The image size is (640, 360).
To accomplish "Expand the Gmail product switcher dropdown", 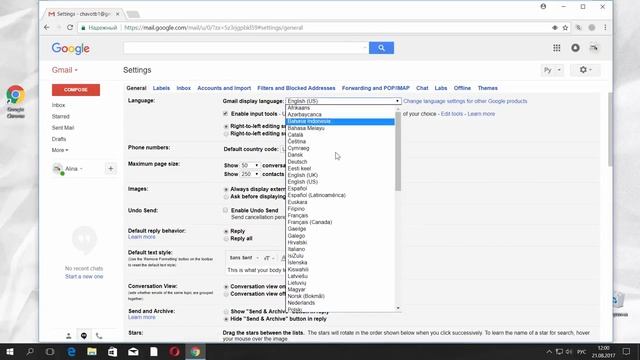I will pyautogui.click(x=64, y=70).
